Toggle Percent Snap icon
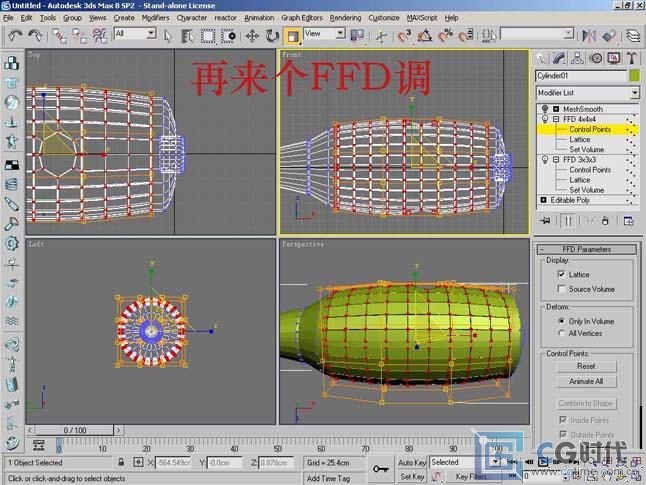646x485 pixels. pos(445,36)
